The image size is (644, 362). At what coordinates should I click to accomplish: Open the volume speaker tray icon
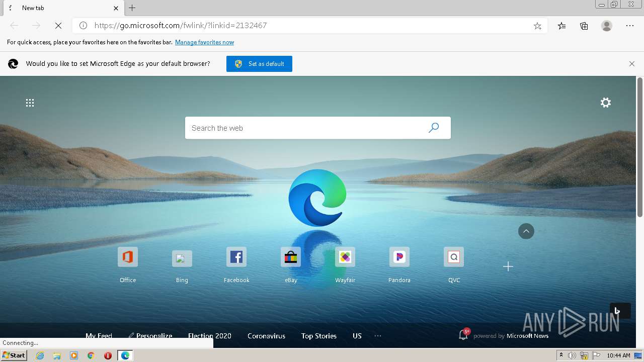pyautogui.click(x=572, y=355)
